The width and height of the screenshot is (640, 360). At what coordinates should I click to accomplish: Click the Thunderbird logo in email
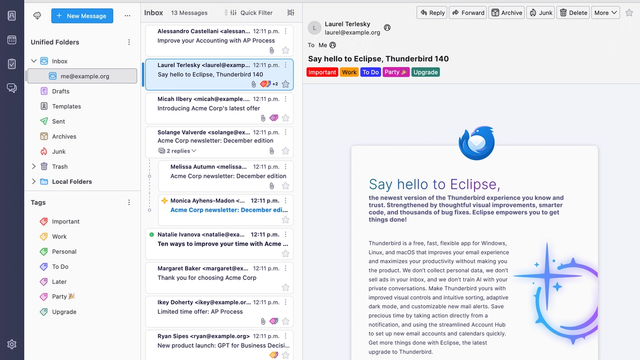tap(476, 143)
